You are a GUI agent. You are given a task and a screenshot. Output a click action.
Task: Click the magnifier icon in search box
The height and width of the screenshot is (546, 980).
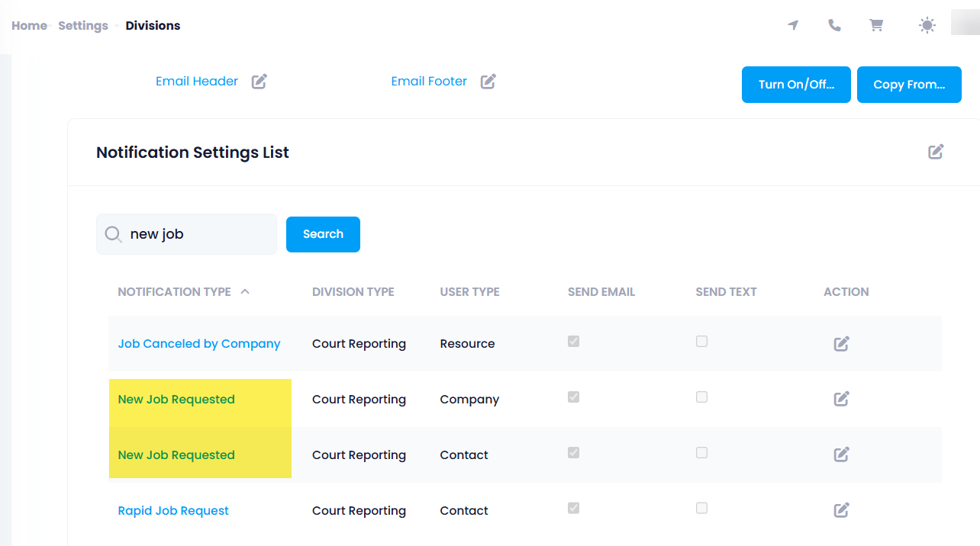113,234
